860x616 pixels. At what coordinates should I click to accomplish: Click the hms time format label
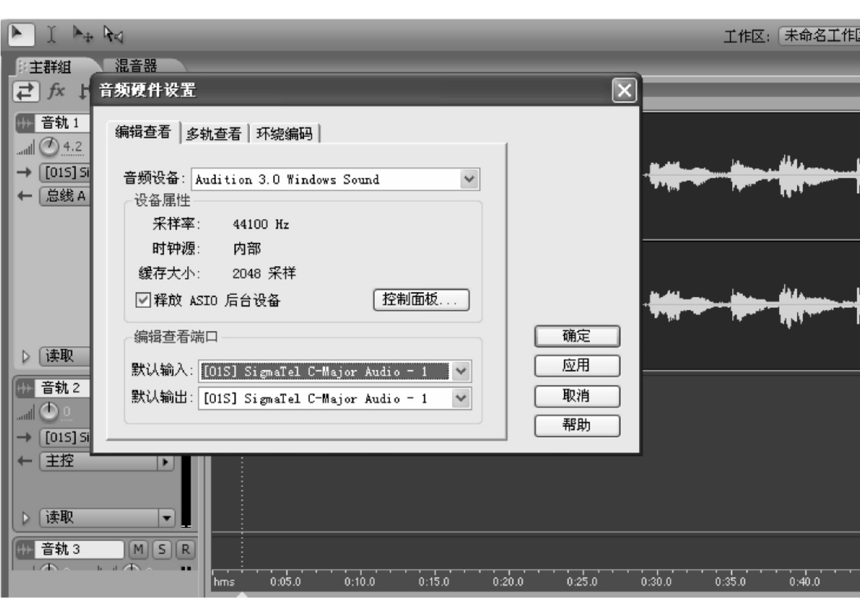224,582
